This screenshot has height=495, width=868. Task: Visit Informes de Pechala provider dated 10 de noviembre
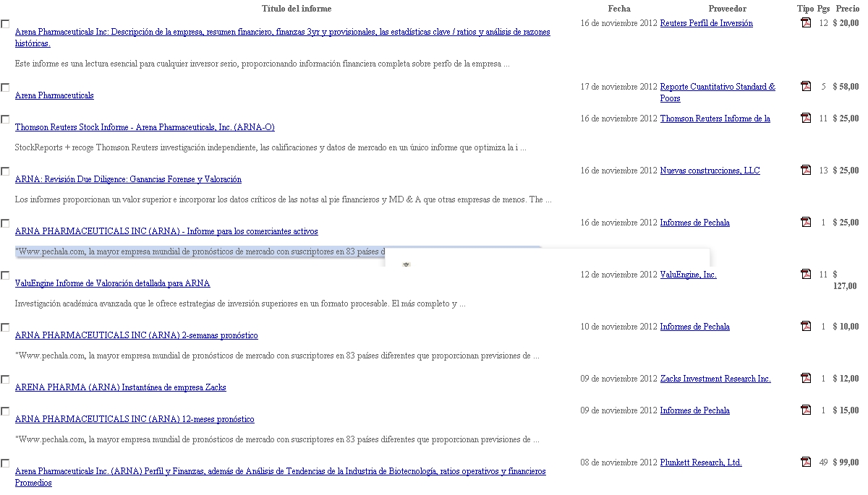point(694,327)
